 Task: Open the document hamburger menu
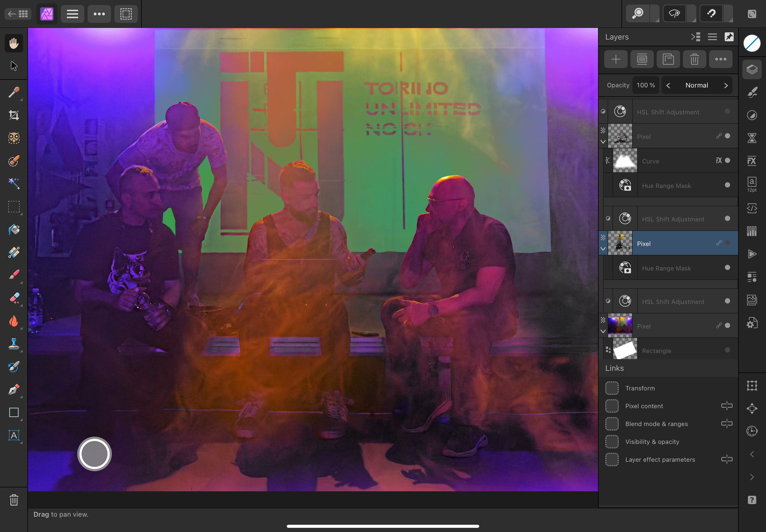tap(72, 14)
